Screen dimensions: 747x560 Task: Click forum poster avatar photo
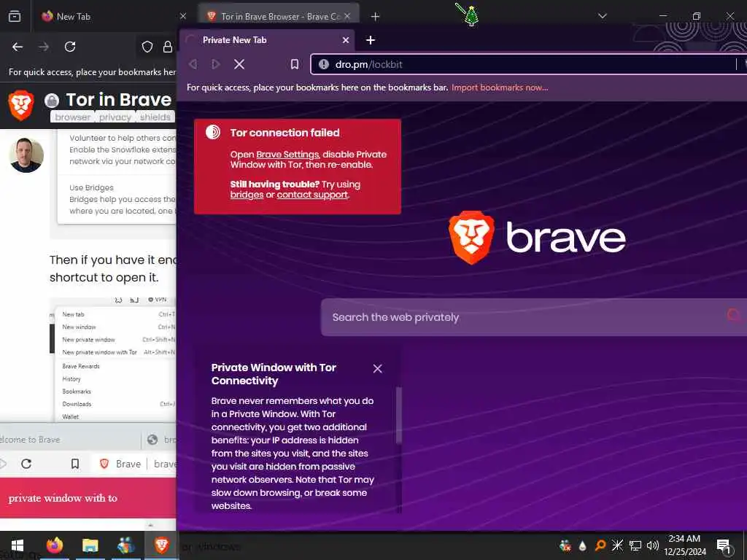[x=27, y=155]
